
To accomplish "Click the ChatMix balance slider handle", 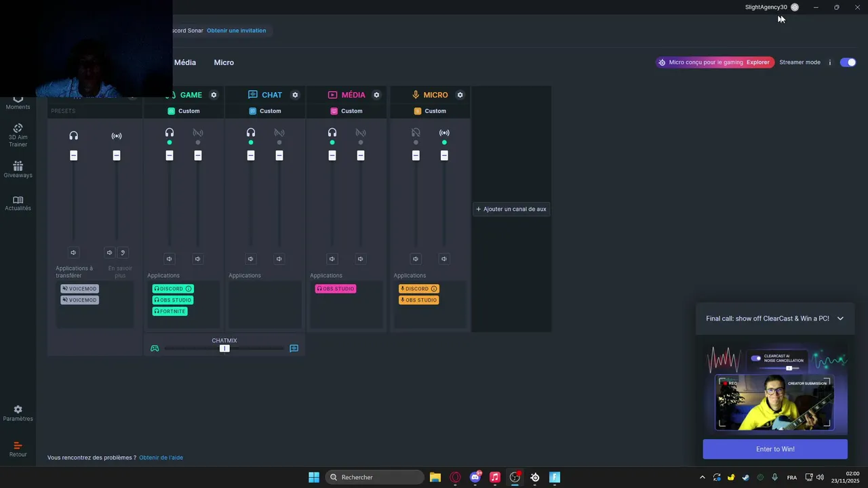I will click(224, 348).
